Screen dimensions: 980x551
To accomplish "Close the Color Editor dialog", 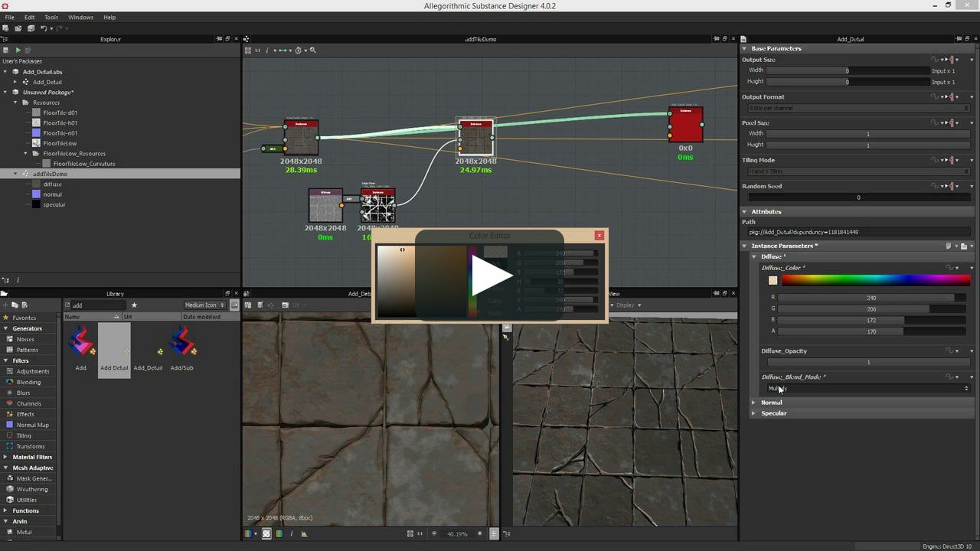I will [599, 236].
